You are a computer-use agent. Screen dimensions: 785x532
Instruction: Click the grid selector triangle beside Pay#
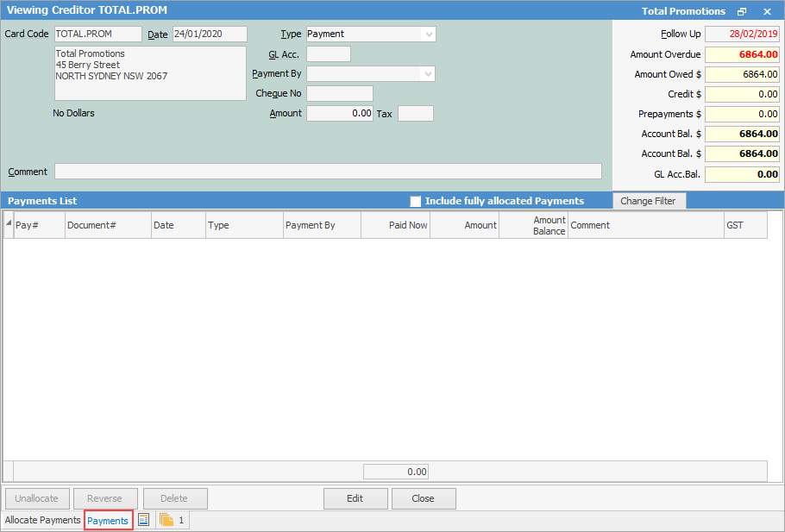point(9,224)
